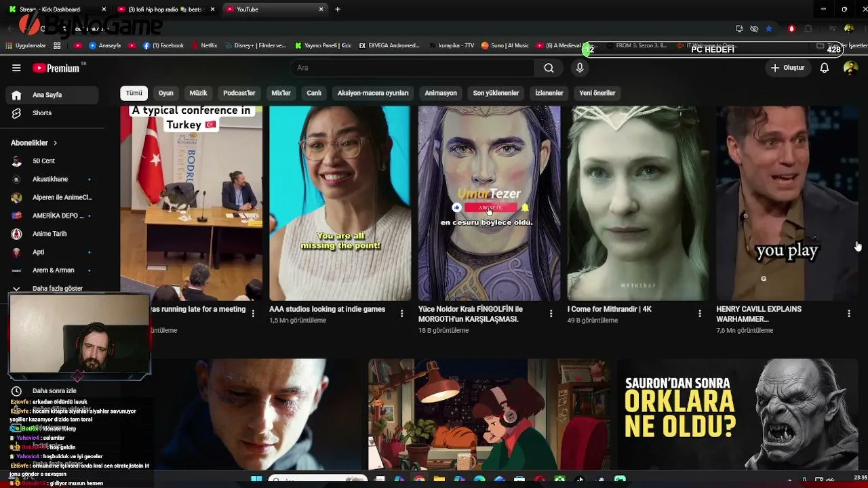
Task: Select the Oyun filter chip
Action: click(166, 93)
